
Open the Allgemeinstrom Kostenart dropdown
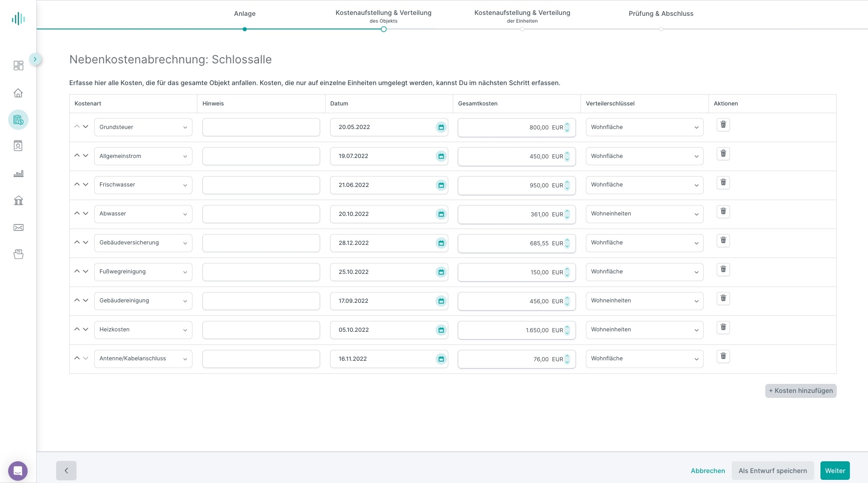point(143,156)
